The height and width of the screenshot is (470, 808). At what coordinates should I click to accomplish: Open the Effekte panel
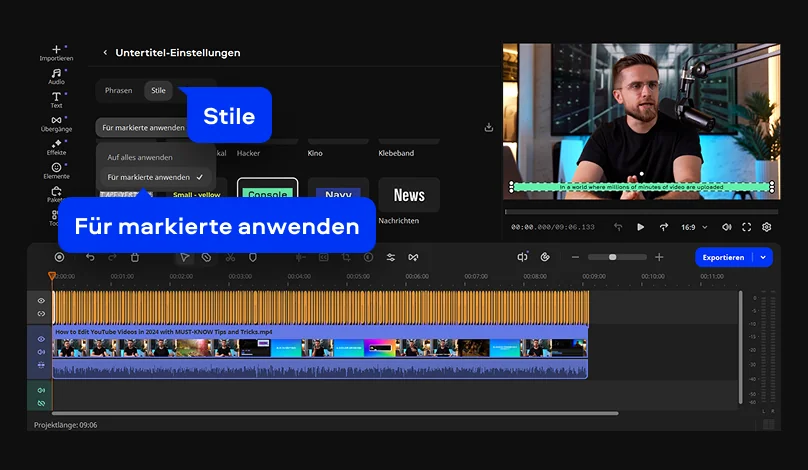click(x=56, y=147)
